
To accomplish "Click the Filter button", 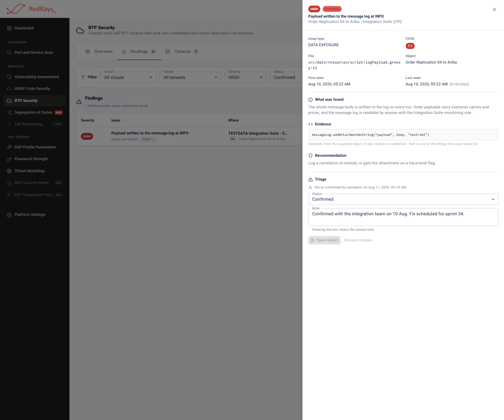I will [89, 77].
